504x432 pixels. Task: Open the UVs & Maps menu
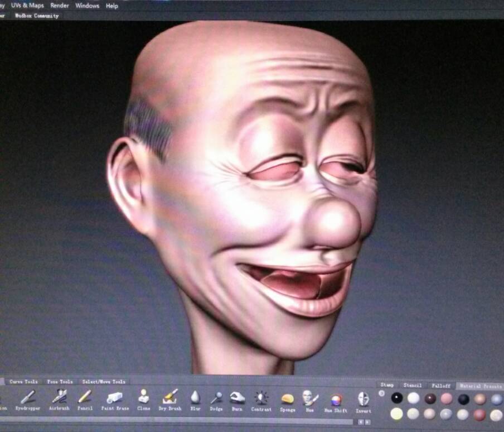[x=27, y=6]
